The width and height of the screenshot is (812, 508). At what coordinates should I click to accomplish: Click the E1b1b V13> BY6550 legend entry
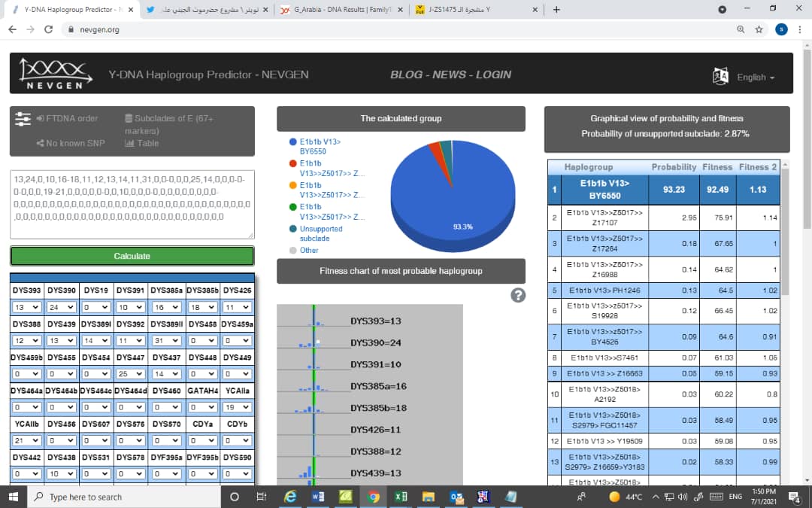(x=320, y=146)
